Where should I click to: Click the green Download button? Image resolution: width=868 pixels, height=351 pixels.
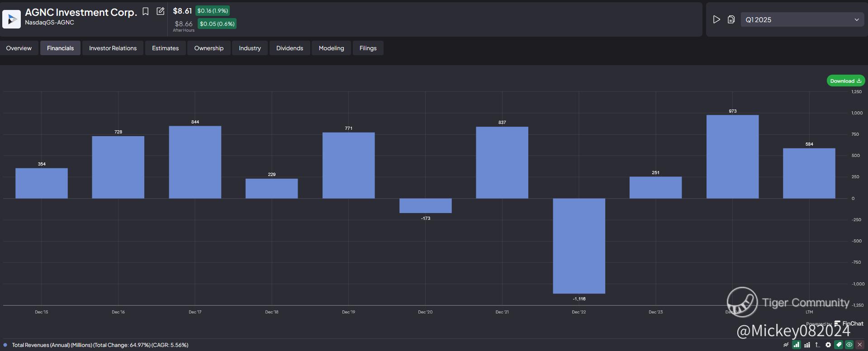click(x=846, y=81)
